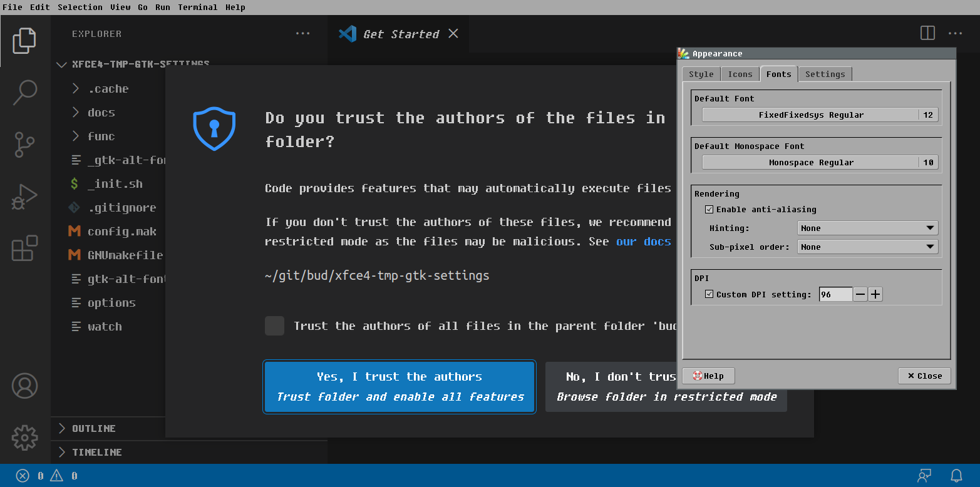Click the shell icon of _init.sh
Viewport: 980px width, 487px height.
[x=75, y=184]
